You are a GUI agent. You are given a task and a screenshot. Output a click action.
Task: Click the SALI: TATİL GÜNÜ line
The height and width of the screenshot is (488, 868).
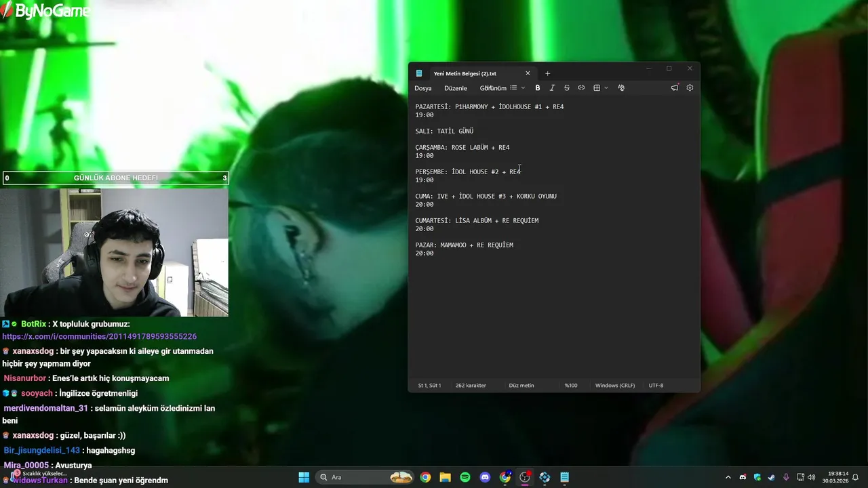444,131
